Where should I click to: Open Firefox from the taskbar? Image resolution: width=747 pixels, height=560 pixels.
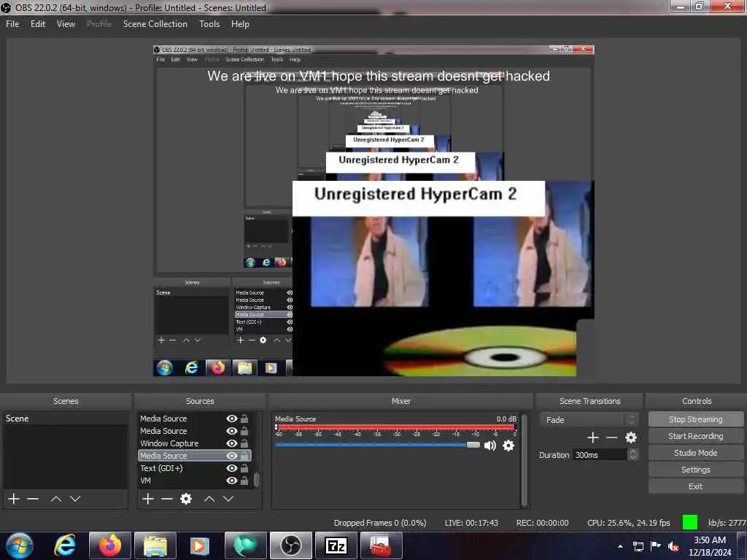tap(110, 545)
